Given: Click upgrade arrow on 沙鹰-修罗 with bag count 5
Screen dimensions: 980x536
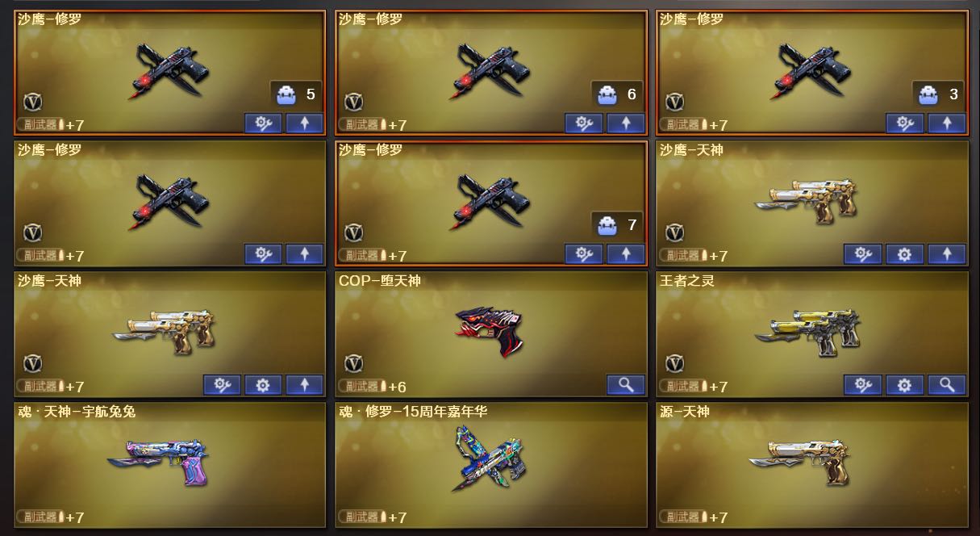Looking at the screenshot, I should [304, 124].
